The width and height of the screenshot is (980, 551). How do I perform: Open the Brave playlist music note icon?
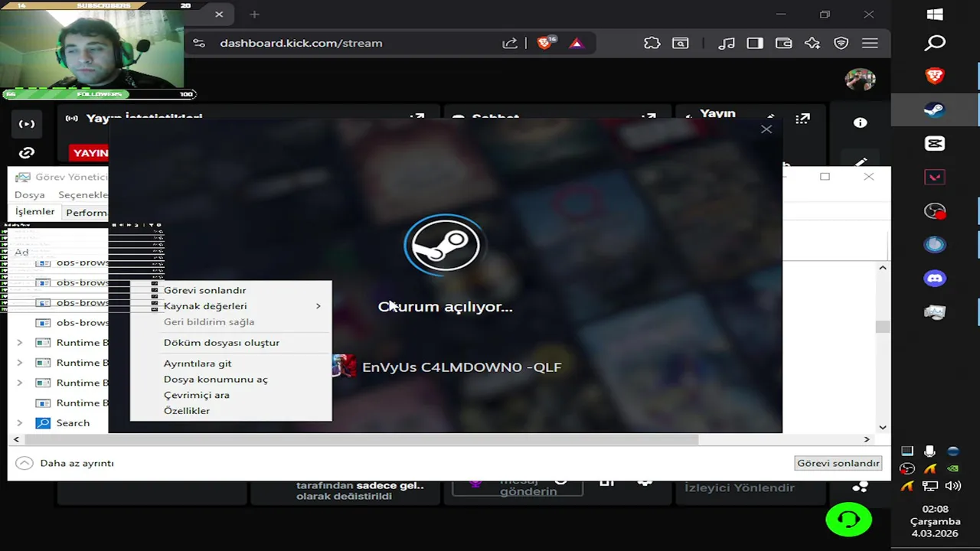tap(727, 44)
